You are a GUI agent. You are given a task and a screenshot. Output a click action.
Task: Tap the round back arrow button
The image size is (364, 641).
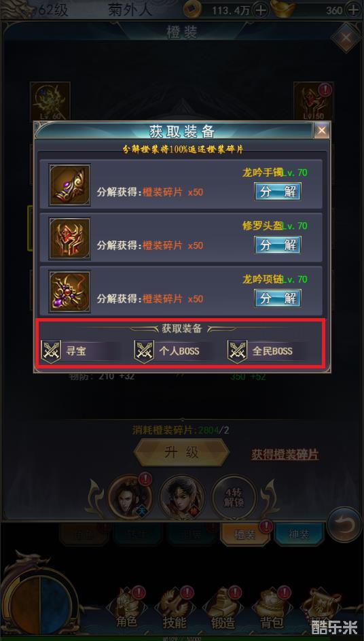click(x=344, y=525)
